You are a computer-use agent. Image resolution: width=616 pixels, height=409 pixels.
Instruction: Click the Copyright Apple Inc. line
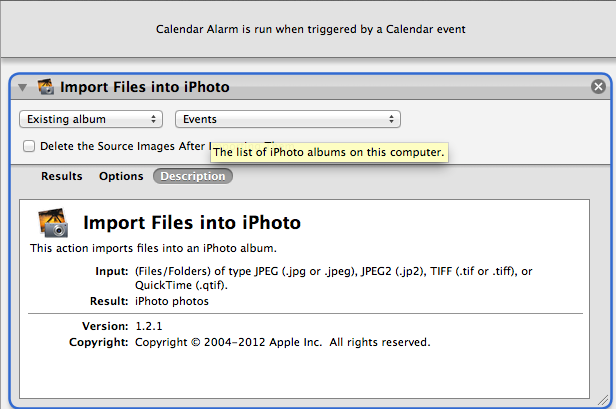[250, 342]
